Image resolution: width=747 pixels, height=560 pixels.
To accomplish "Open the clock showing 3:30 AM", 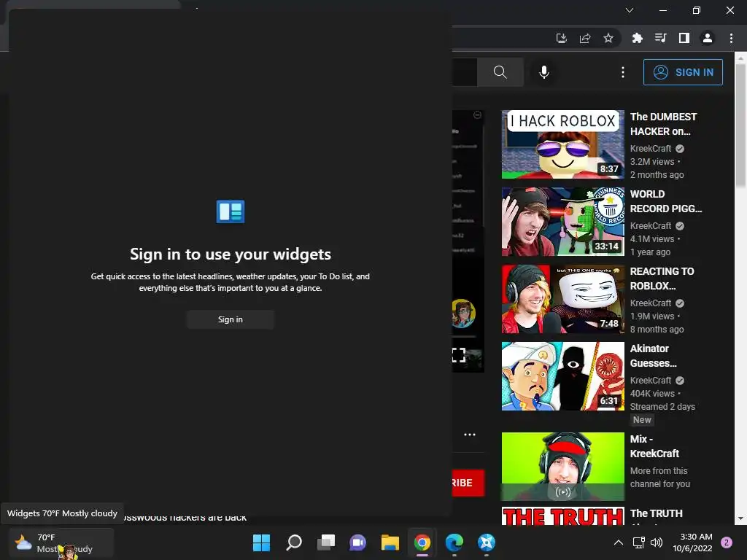I will pos(693,542).
